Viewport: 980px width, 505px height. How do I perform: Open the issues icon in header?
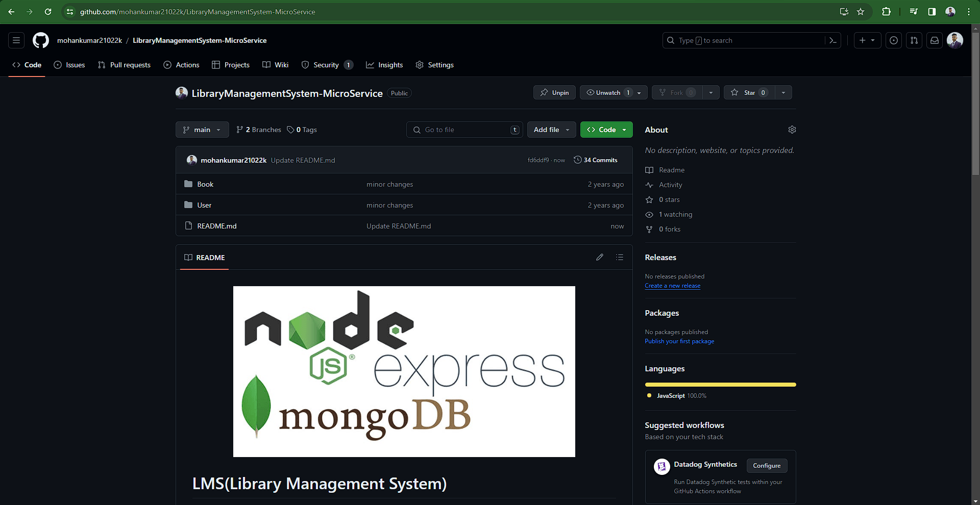(894, 40)
